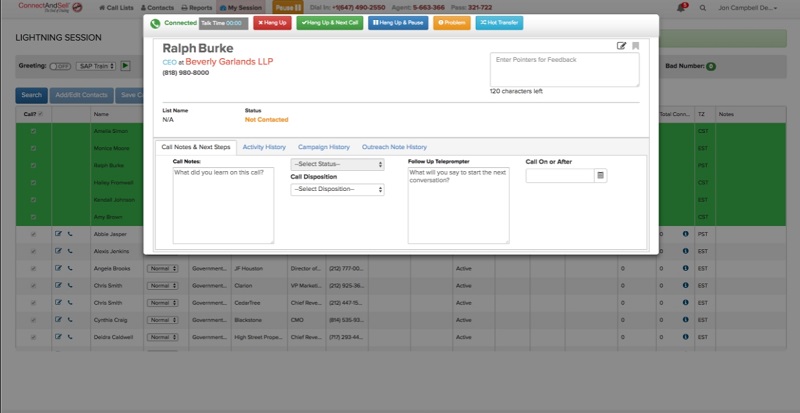The image size is (800, 413).
Task: Open the Normal priority dropdown for Angela Brooks
Action: (162, 269)
